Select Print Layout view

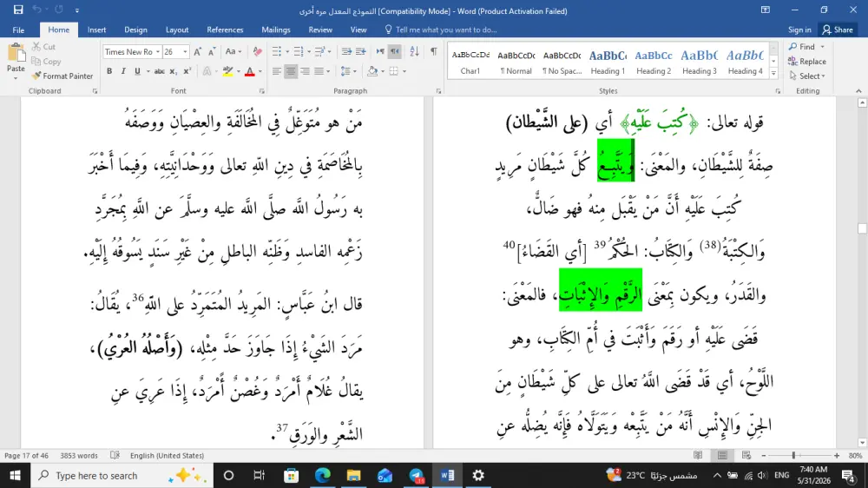click(x=722, y=455)
